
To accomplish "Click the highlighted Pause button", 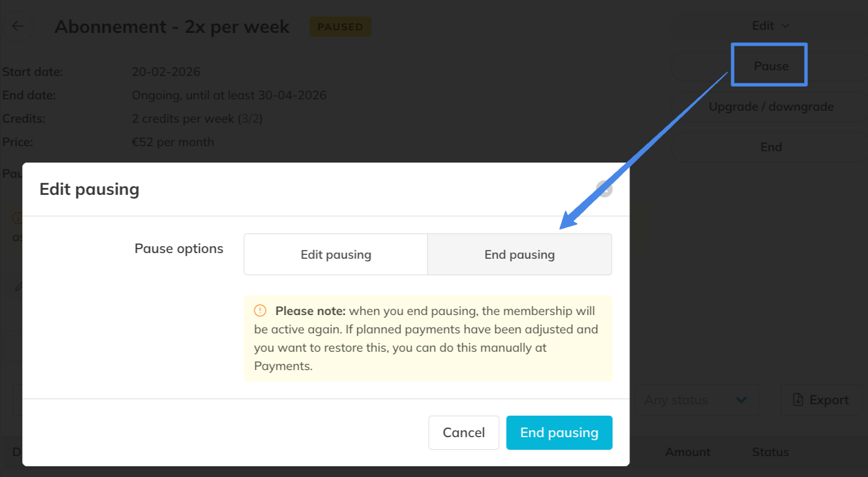I will tap(771, 66).
